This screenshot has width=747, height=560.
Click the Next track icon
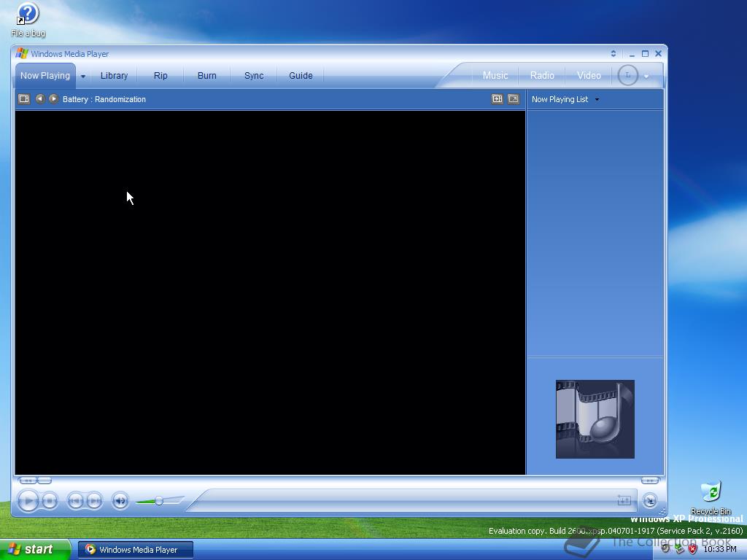click(x=95, y=501)
